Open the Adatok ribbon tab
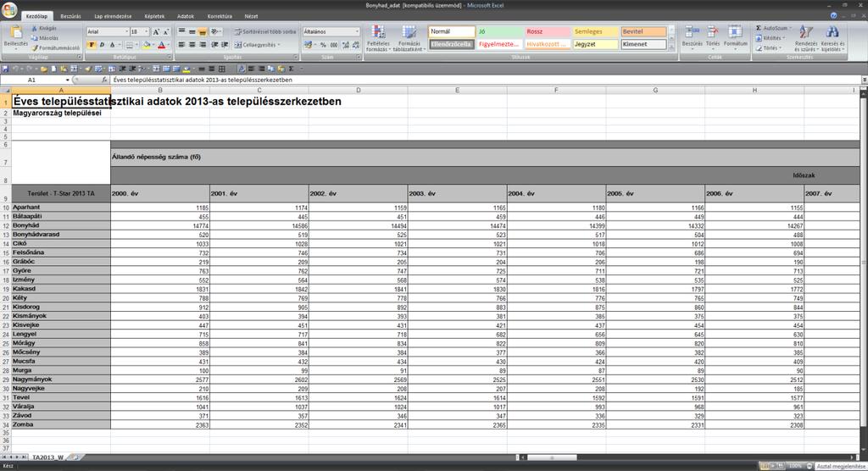This screenshot has height=471, width=868. pos(186,16)
